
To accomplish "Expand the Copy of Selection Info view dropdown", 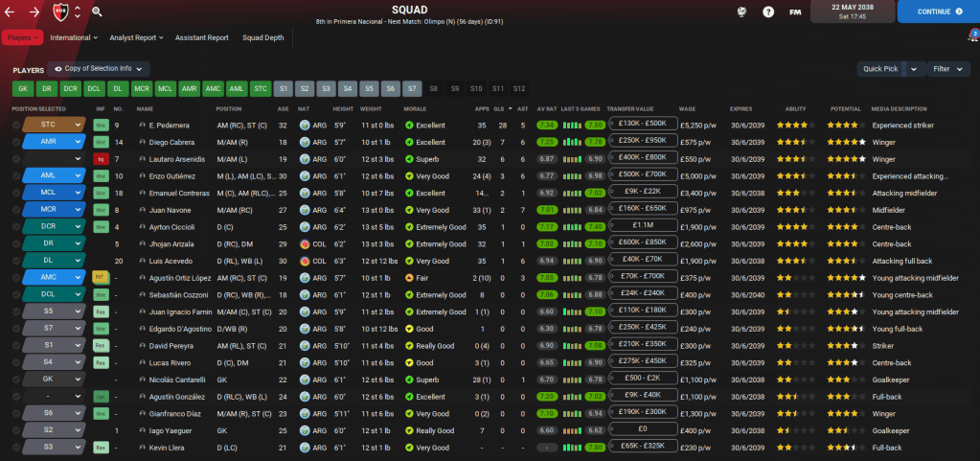I will pos(101,69).
